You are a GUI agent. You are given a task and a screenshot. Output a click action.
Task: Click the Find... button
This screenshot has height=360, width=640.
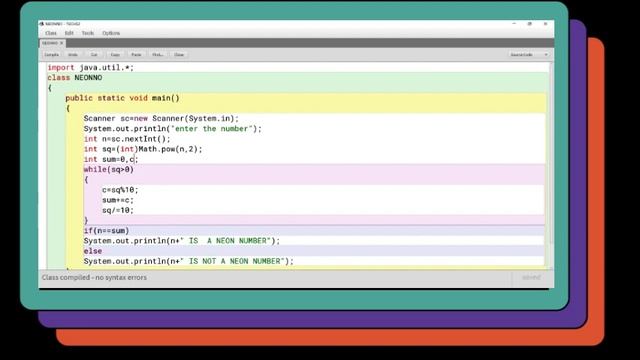[158, 55]
